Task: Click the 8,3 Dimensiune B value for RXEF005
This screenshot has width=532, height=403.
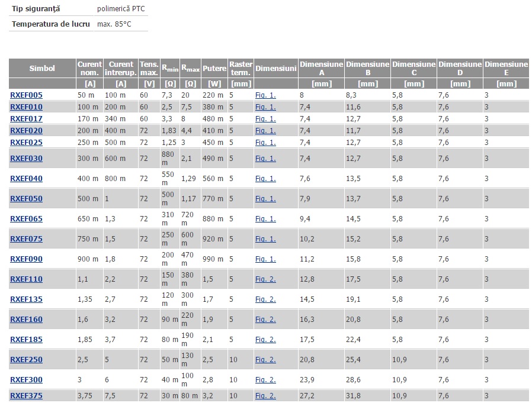Action: coord(351,95)
